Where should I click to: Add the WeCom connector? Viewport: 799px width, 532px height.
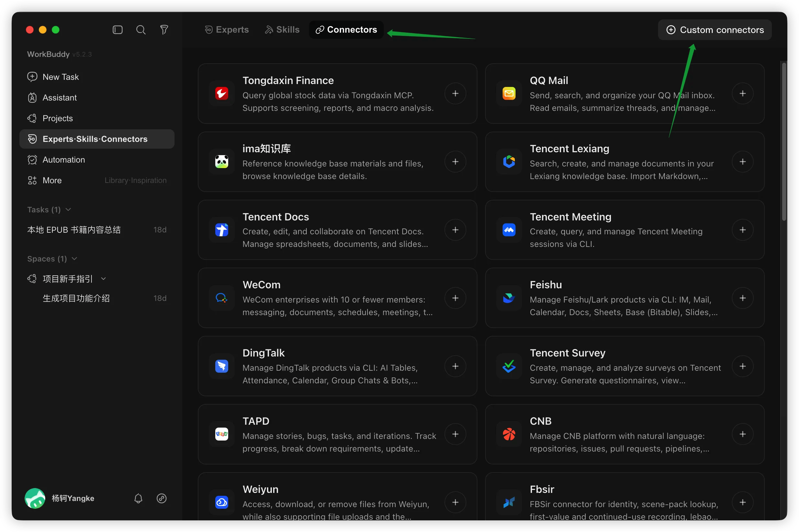coord(455,298)
